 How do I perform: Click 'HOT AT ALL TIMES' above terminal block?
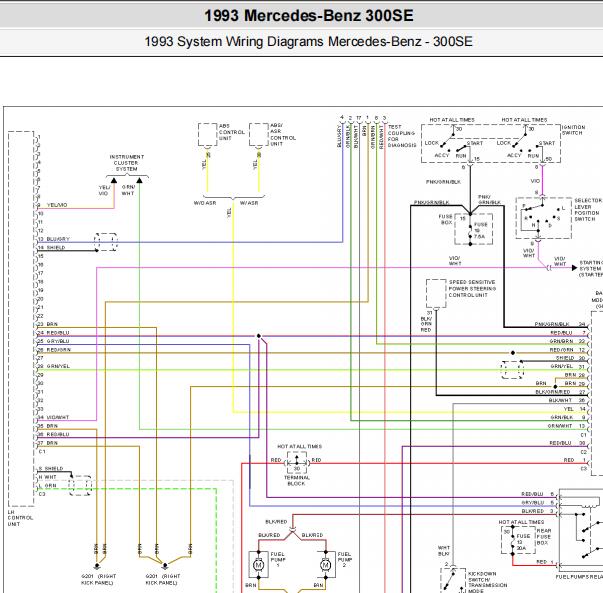coord(299,446)
